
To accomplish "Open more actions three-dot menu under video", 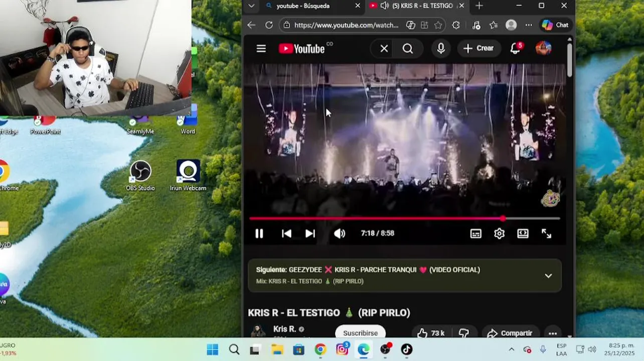I will [553, 333].
